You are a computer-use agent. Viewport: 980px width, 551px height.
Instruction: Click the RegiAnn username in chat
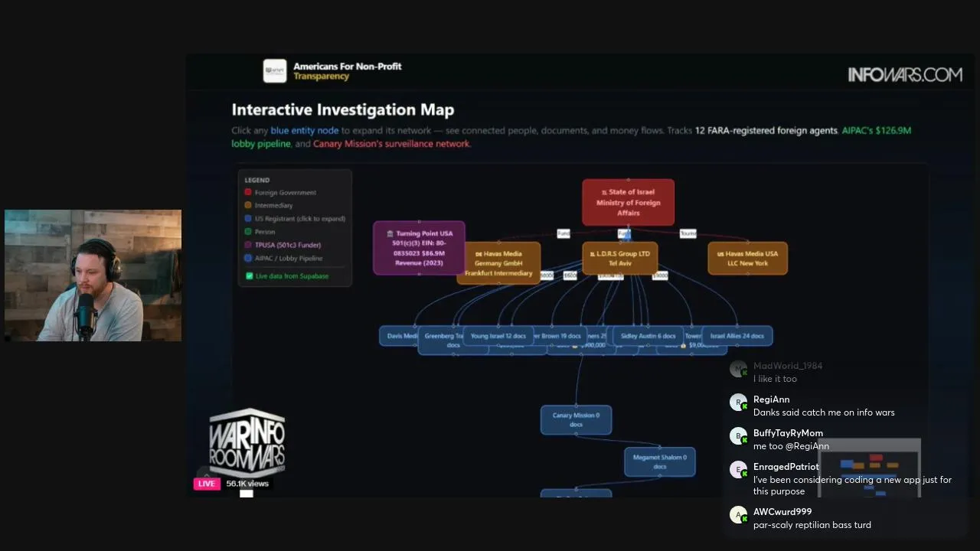point(771,399)
